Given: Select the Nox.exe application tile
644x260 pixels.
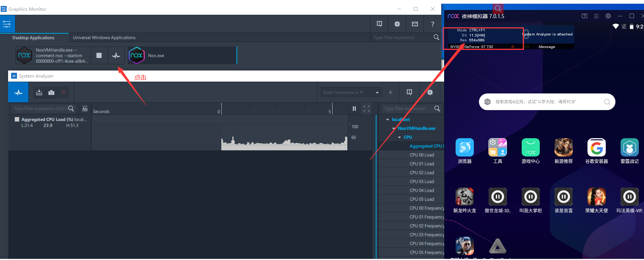Looking at the screenshot, I should click(182, 55).
